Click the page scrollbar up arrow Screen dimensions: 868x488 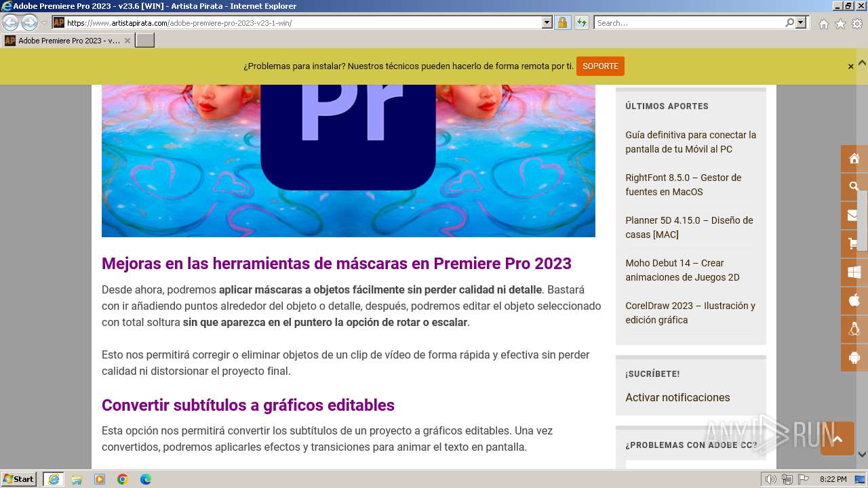862,62
